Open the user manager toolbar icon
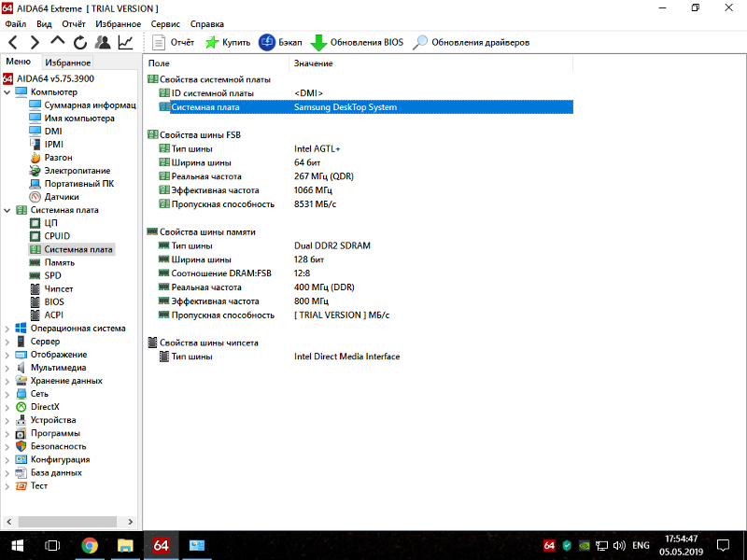 click(x=103, y=43)
